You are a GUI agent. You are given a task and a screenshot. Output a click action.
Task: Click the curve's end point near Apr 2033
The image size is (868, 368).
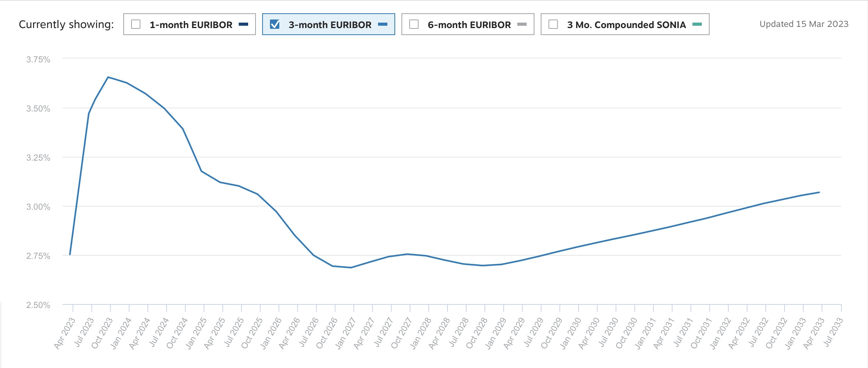819,192
